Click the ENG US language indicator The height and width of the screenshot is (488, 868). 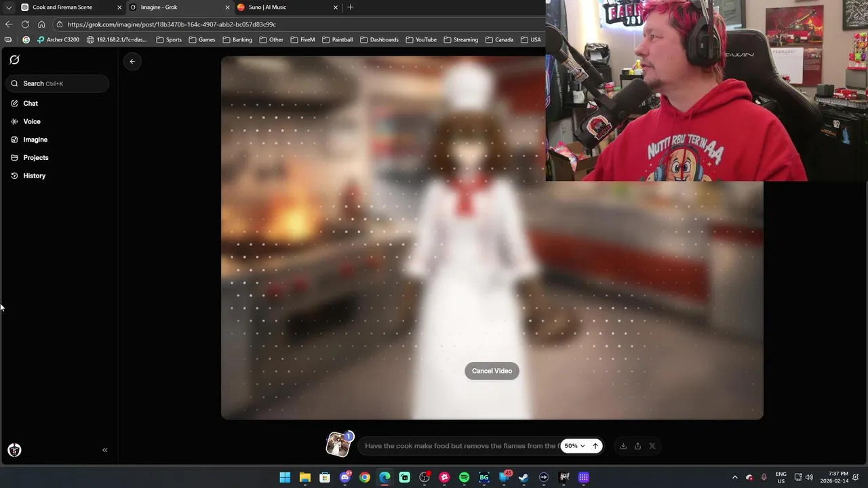tap(781, 477)
